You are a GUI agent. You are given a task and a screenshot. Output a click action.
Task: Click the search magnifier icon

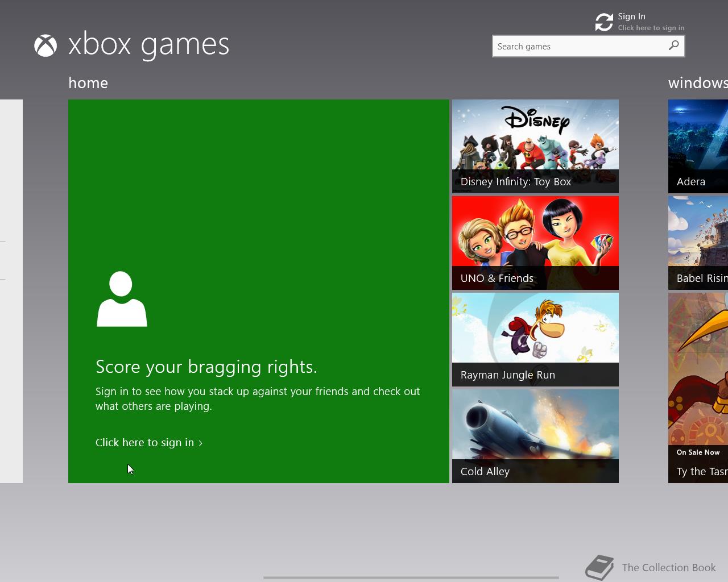674,45
